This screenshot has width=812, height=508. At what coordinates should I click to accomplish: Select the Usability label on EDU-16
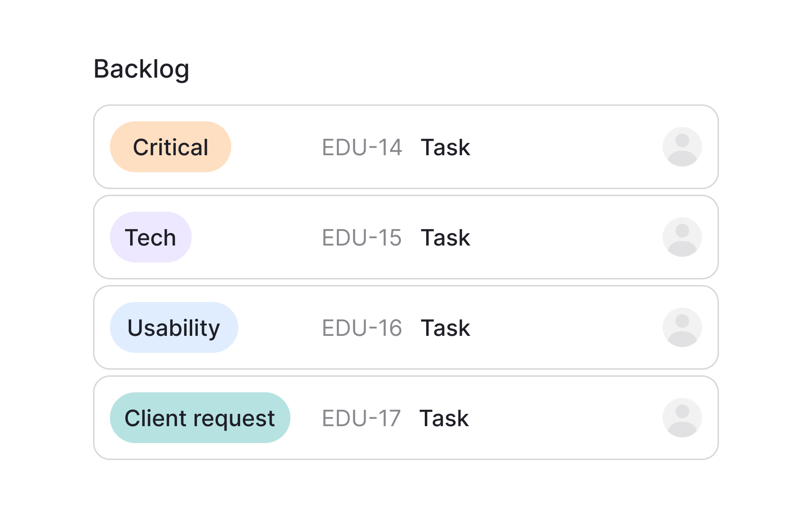[173, 327]
